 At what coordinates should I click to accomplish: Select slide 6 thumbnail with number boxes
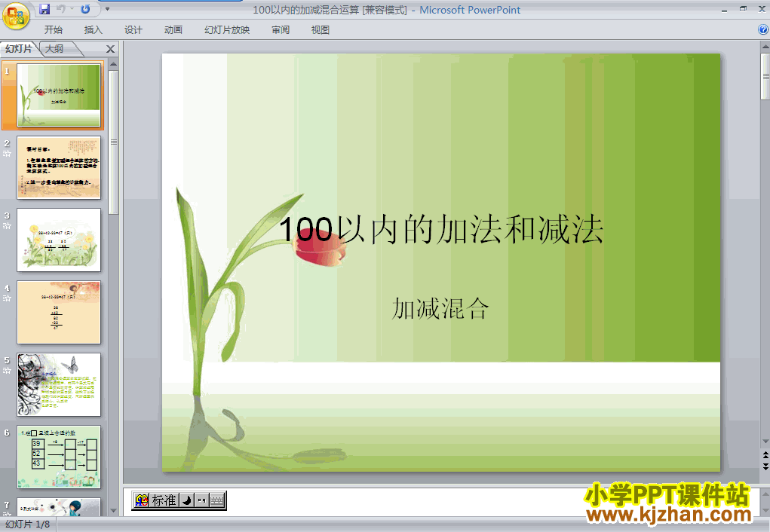pos(59,457)
